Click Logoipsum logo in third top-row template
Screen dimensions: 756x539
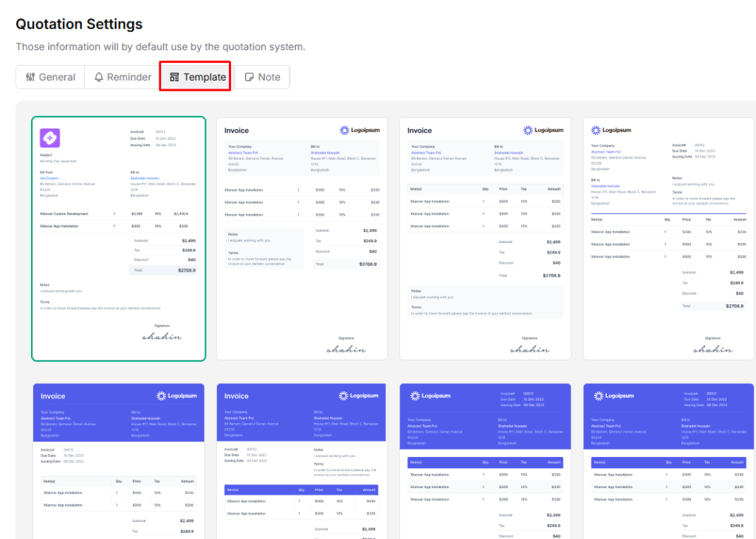pos(543,130)
